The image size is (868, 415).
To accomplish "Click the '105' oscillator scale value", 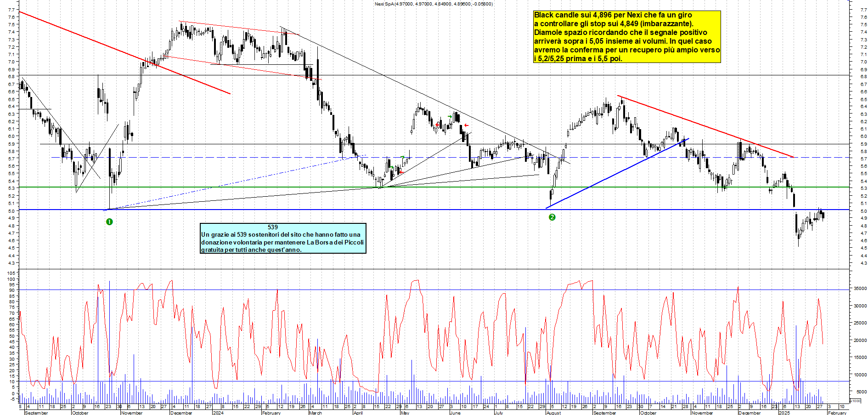I will click(x=11, y=273).
